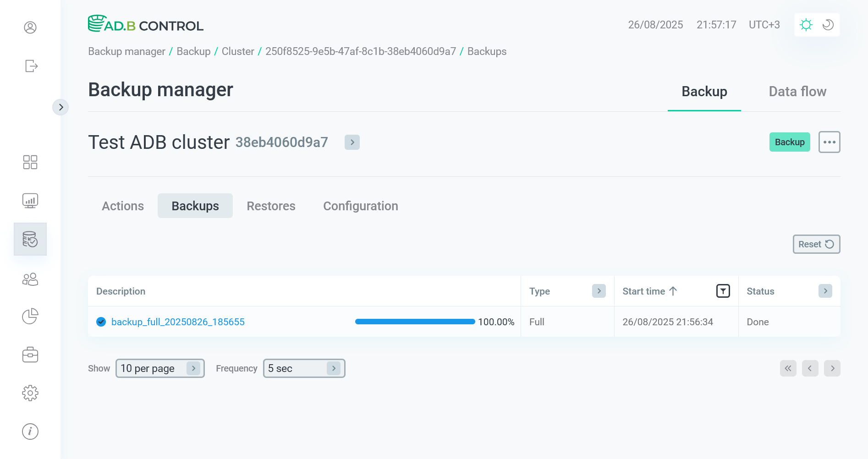Select the monitoring charts icon
The image size is (868, 459).
pyautogui.click(x=30, y=201)
